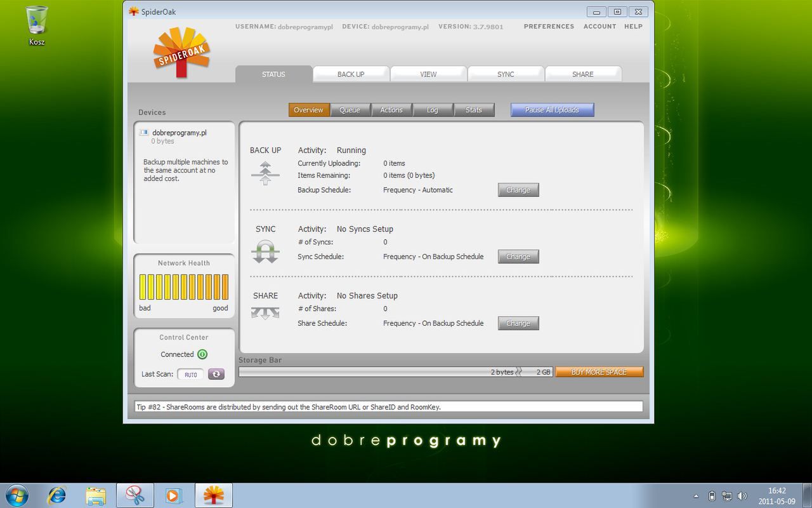Viewport: 812px width, 508px height.
Task: Click the SHARE arrows icon
Action: coord(265,313)
